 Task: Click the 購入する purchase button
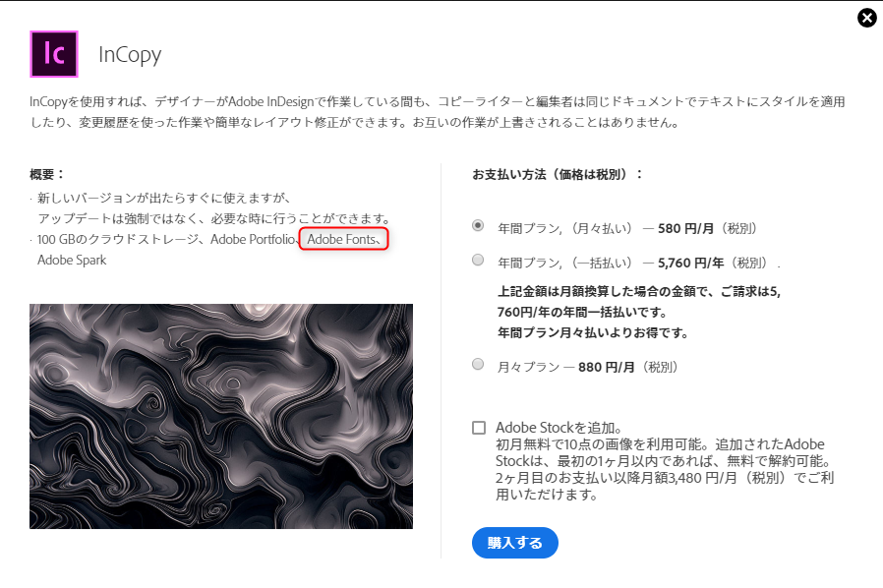click(514, 543)
